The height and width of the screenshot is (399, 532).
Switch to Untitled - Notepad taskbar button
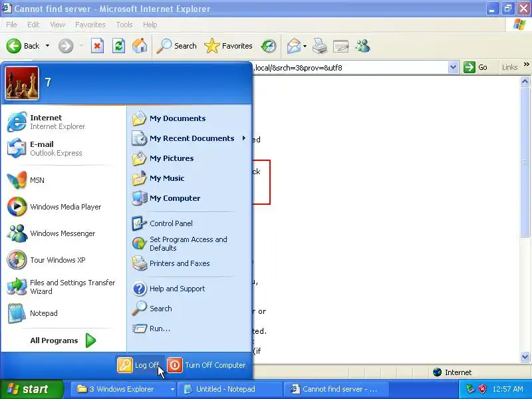pyautogui.click(x=230, y=389)
